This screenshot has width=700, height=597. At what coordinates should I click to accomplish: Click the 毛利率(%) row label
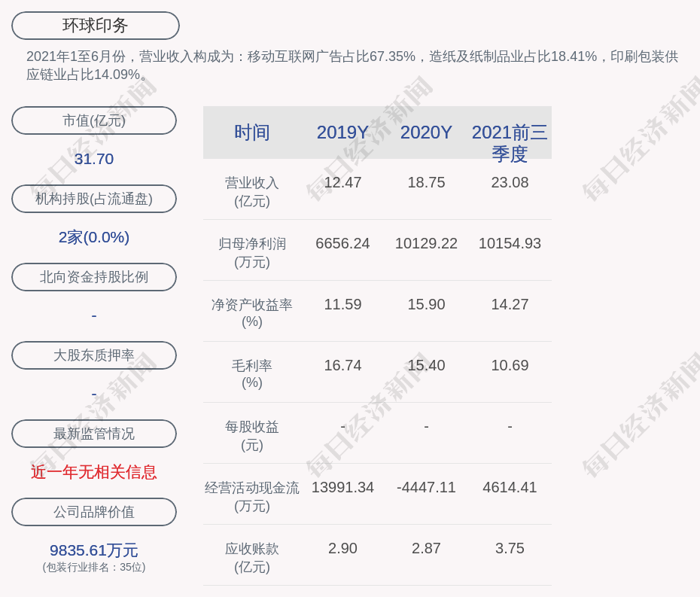[x=252, y=374]
